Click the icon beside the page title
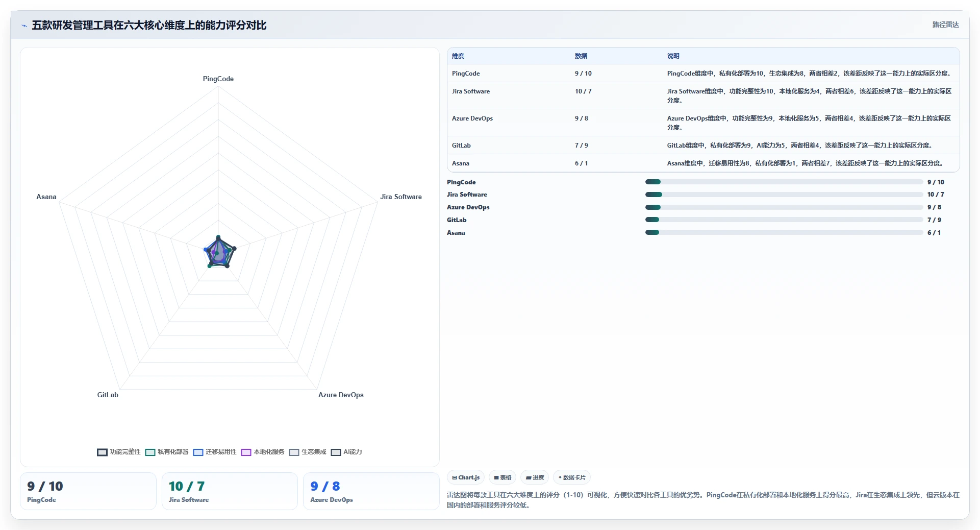Viewport: 980px width, 530px height. click(x=24, y=26)
